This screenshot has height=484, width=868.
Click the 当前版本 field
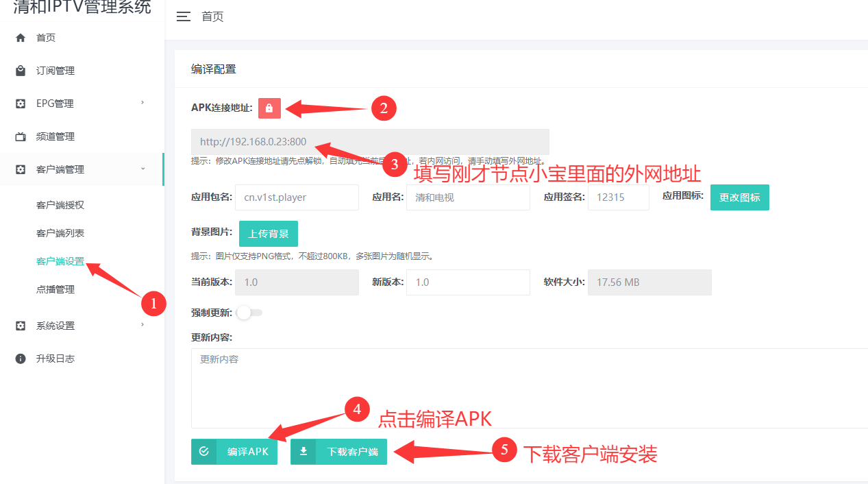(x=297, y=282)
